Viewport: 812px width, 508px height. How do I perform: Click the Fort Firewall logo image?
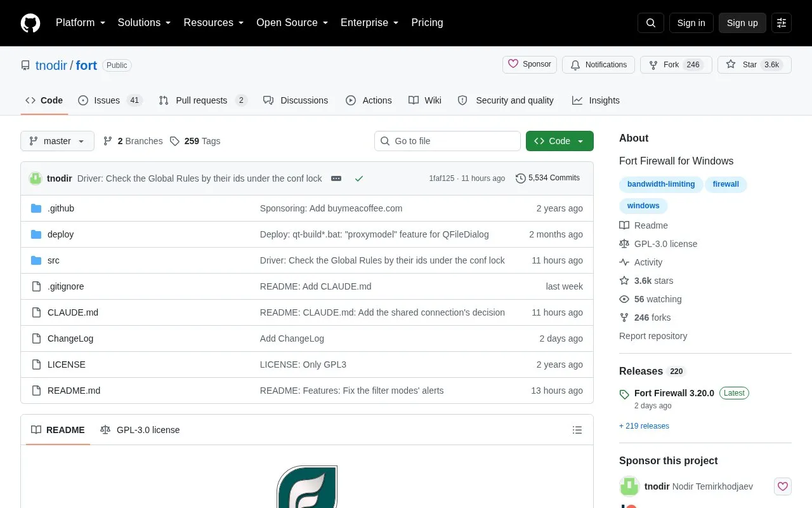(307, 487)
